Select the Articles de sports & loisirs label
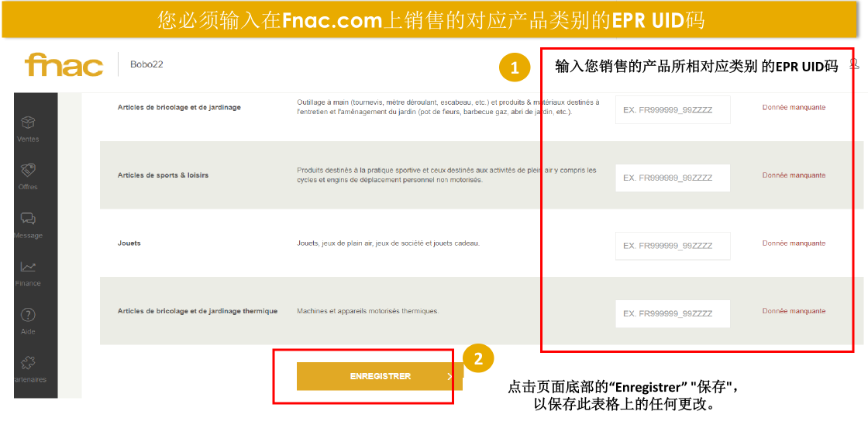The width and height of the screenshot is (868, 425). click(x=163, y=175)
